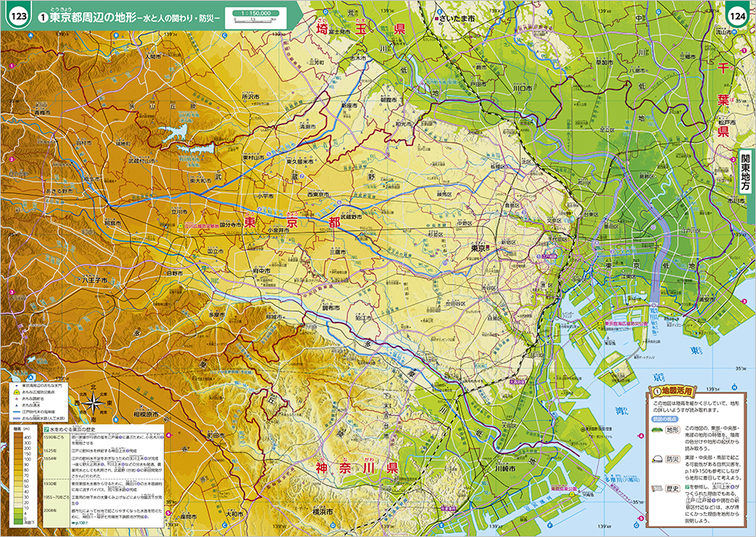756x537 pixels.
Task: Click the 市川市 label
Action: coord(736,200)
